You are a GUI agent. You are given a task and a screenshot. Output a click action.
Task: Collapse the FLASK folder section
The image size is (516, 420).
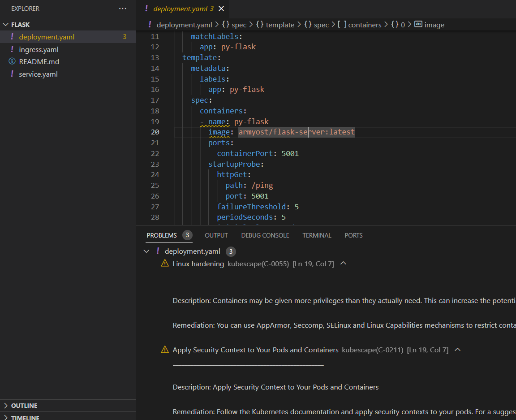5,25
